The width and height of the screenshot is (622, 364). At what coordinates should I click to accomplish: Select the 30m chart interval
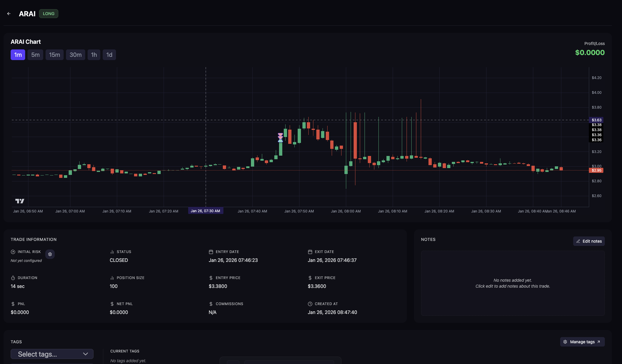click(75, 55)
